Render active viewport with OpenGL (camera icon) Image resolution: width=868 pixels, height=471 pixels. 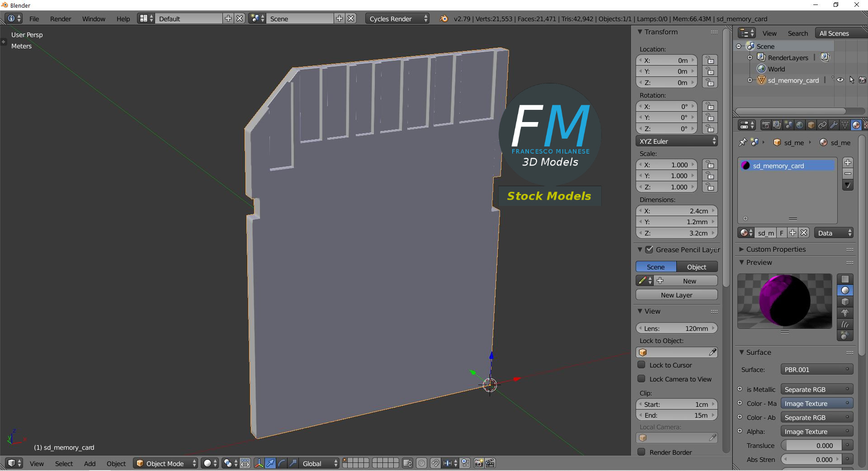tap(479, 463)
